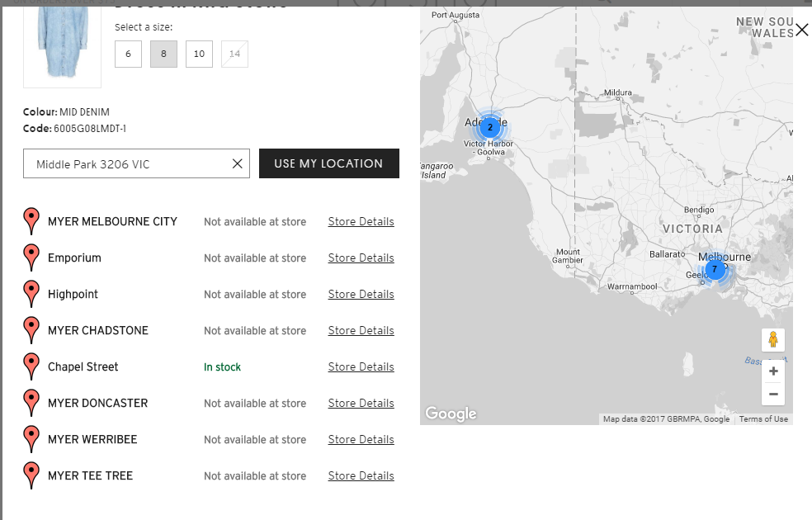Click the Mildura label on the map

[618, 92]
